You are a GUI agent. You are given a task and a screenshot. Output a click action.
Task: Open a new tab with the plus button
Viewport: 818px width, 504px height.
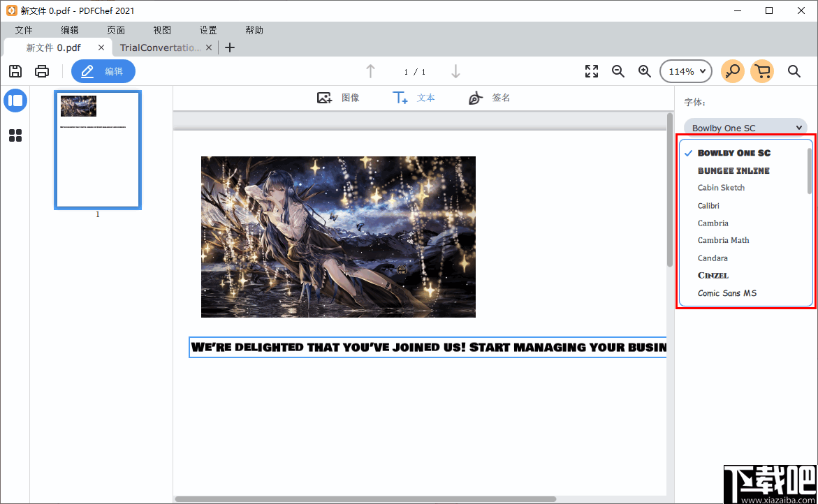[x=230, y=47]
